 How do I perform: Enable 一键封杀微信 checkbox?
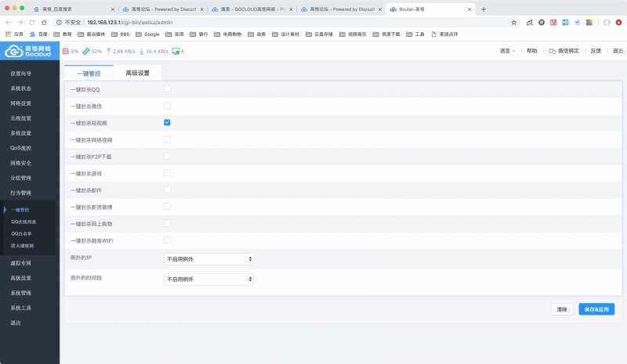167,106
